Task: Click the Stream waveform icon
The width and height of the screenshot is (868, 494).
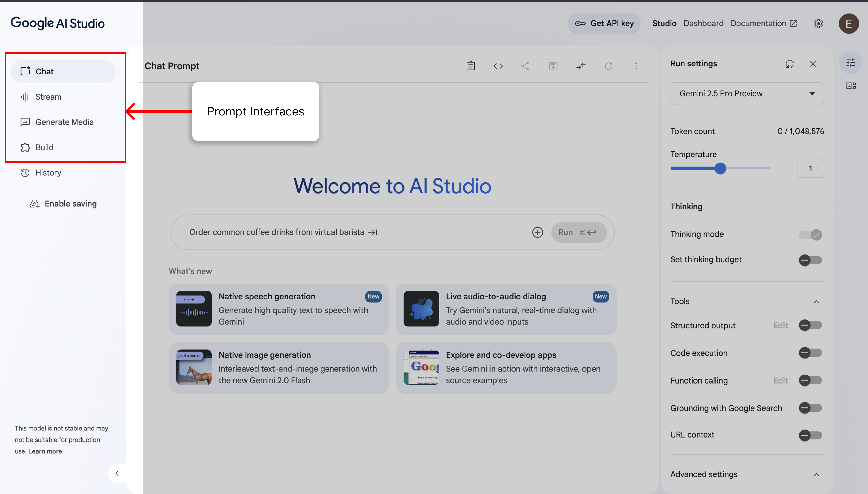Action: tap(25, 97)
